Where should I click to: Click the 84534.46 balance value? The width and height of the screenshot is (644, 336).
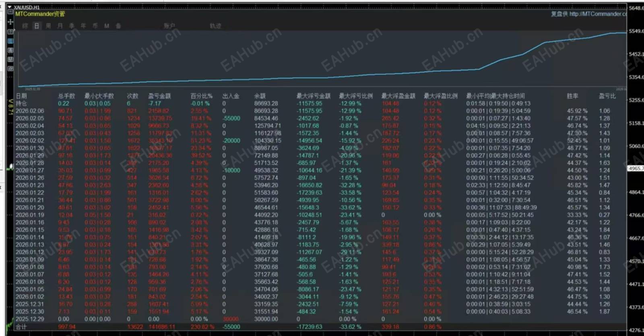click(x=266, y=118)
